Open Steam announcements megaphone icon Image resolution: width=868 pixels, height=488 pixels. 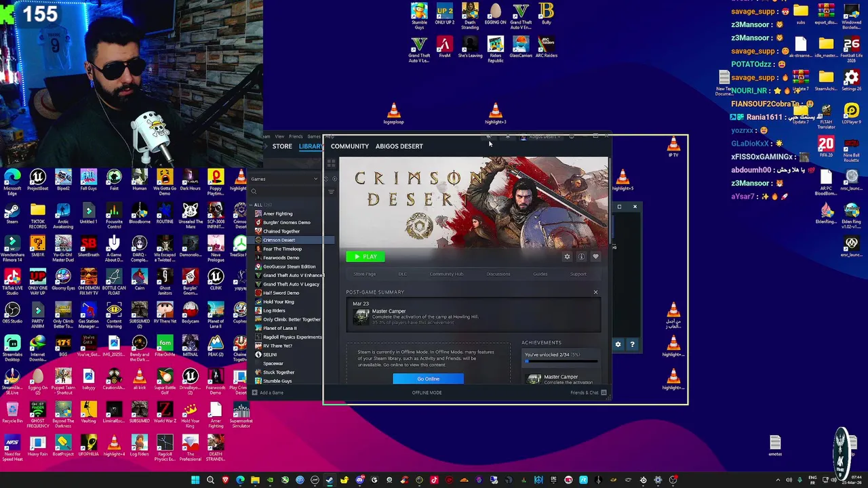(x=488, y=137)
